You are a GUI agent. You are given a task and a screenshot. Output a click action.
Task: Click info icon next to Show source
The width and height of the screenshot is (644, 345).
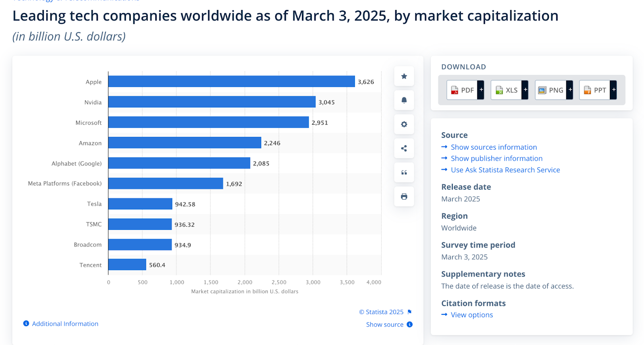tap(410, 324)
